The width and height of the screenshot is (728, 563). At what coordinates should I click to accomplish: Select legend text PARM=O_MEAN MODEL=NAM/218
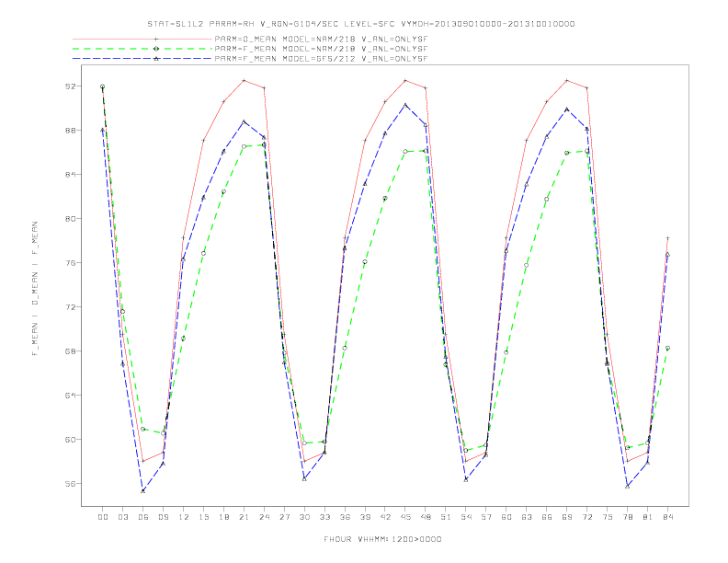pyautogui.click(x=285, y=39)
